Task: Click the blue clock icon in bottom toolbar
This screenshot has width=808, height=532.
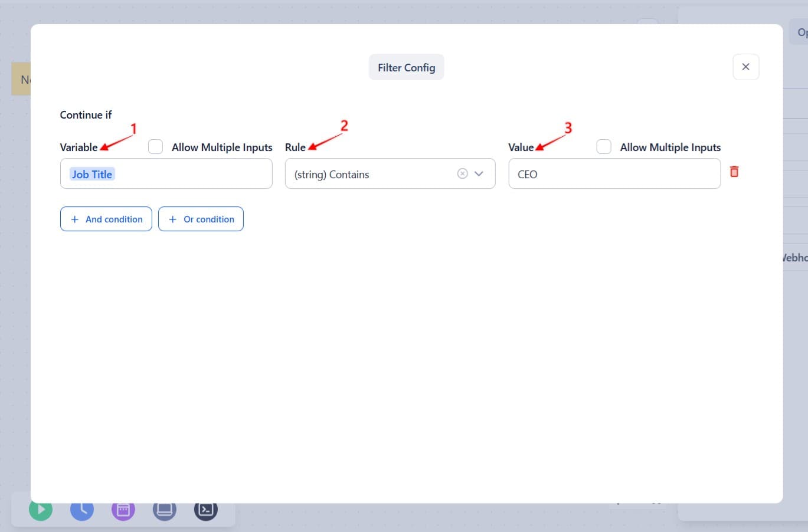Action: tap(82, 510)
